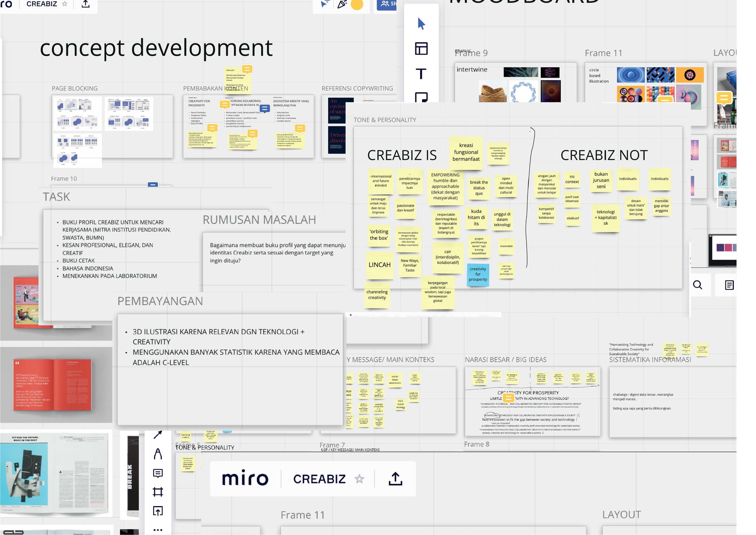Viewport: 756px width, 535px height.
Task: Select the Text (T) tool
Action: [421, 74]
